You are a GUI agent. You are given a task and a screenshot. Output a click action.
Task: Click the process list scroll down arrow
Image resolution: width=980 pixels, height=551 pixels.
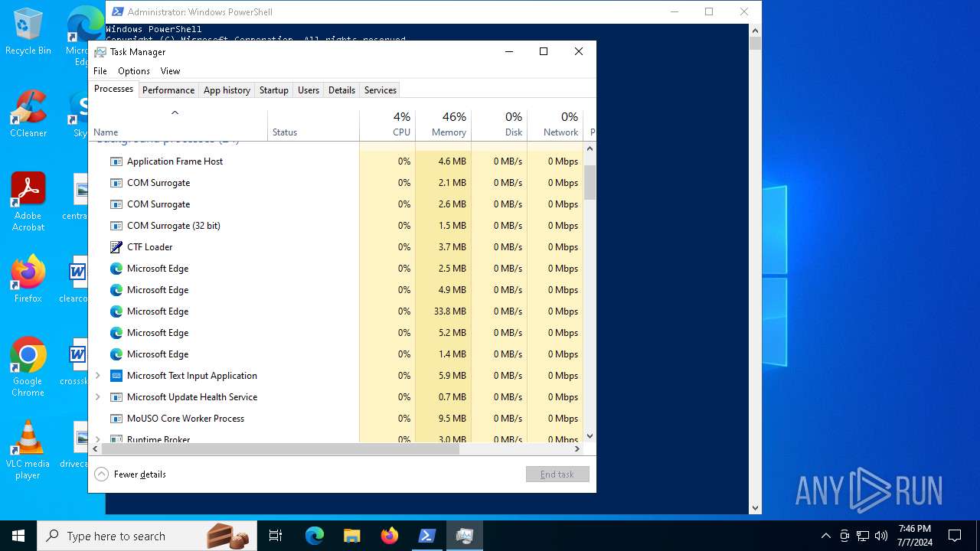[590, 436]
